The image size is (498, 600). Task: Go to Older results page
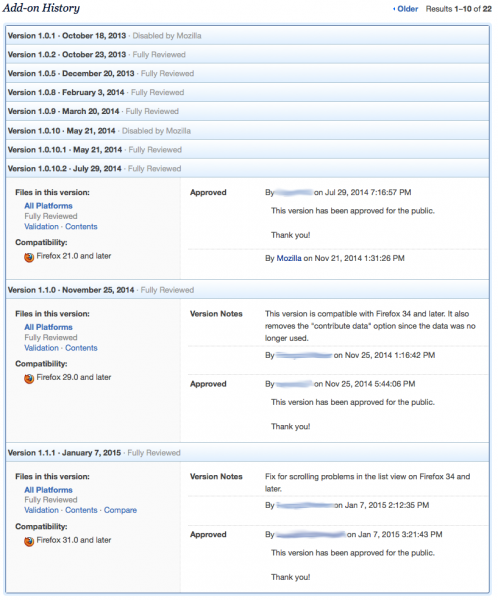click(405, 9)
